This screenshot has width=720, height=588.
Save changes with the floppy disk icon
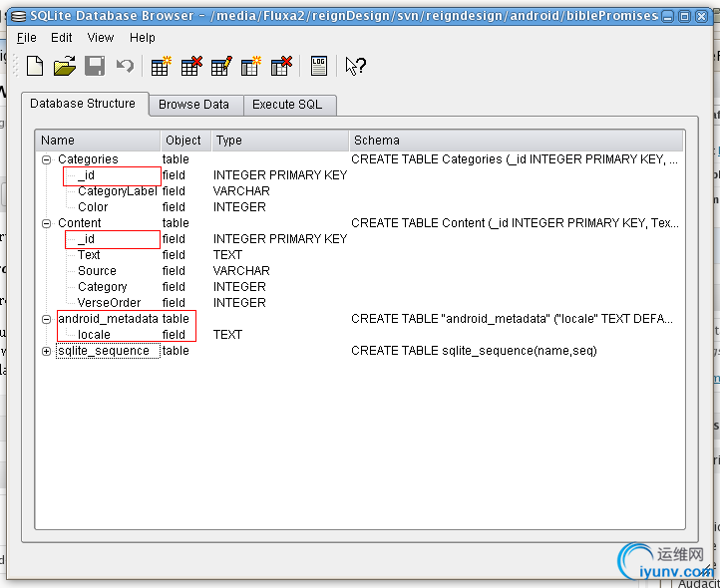(x=95, y=66)
